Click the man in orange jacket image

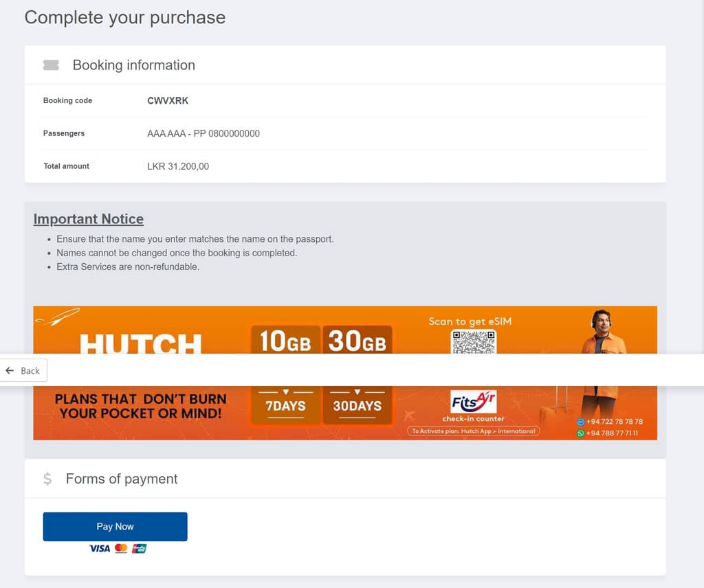[603, 332]
